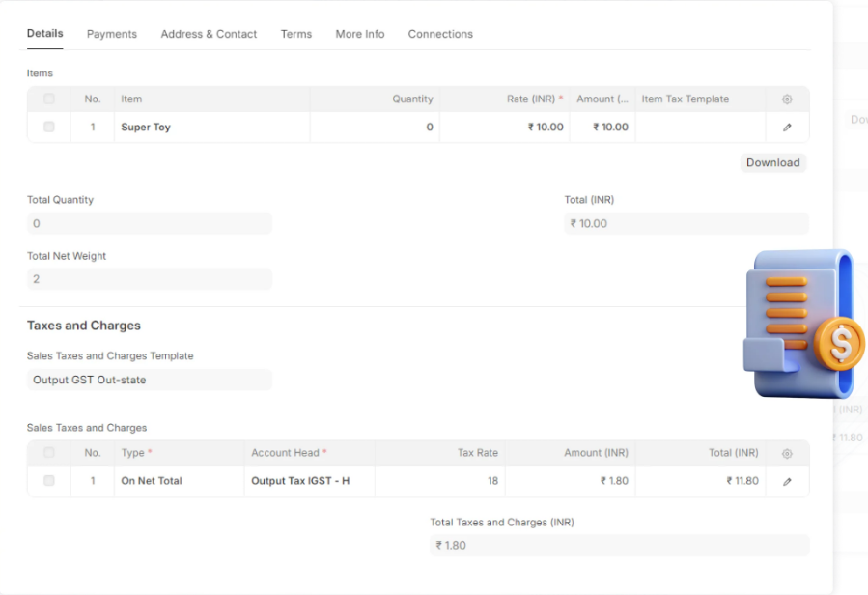Open the Address & Contact tab
868x595 pixels.
pyautogui.click(x=209, y=34)
